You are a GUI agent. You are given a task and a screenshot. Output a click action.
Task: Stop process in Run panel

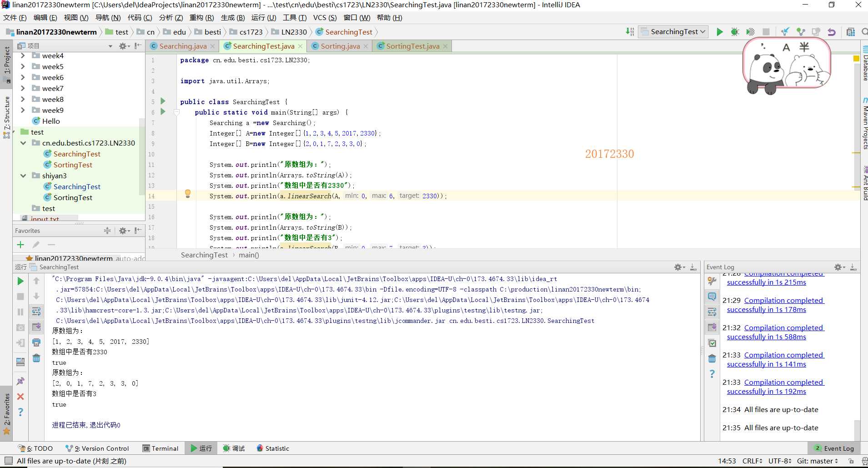[20, 297]
